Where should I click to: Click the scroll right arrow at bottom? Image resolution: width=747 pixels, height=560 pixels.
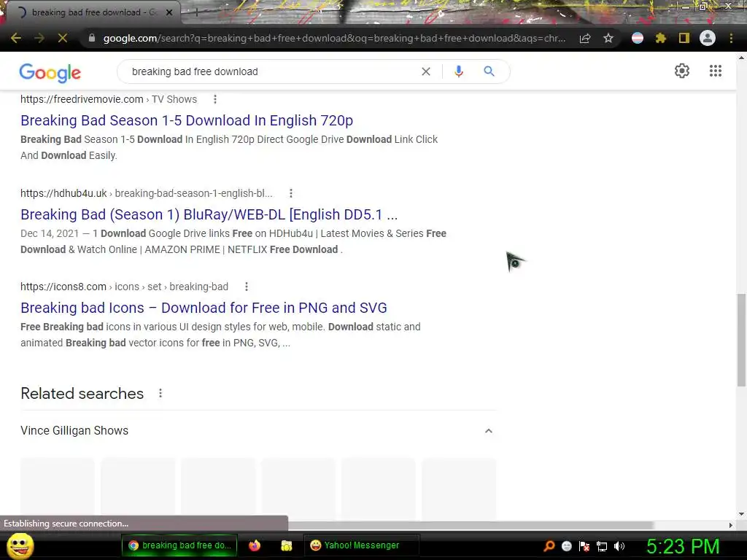[x=730, y=525]
